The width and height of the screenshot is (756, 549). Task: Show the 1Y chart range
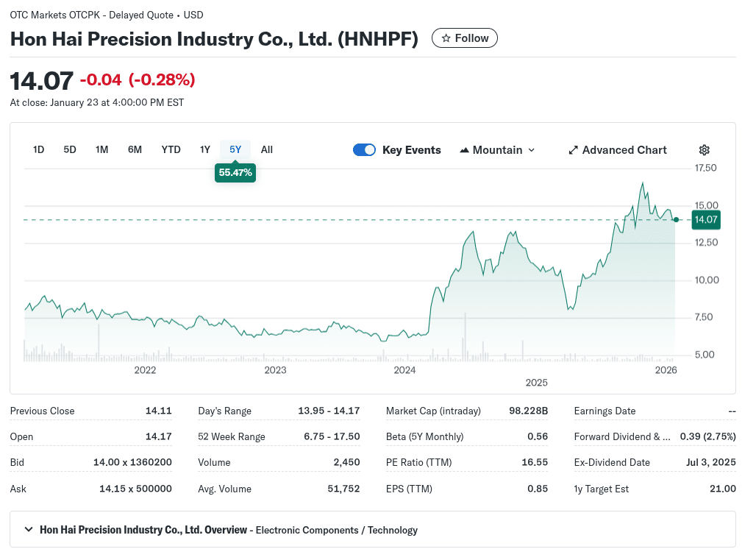205,149
